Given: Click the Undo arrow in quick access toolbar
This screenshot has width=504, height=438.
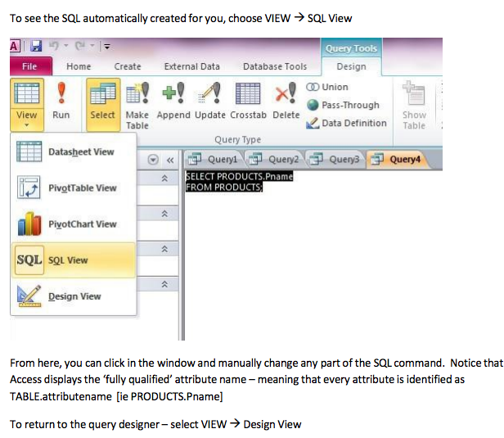Looking at the screenshot, I should [x=54, y=46].
